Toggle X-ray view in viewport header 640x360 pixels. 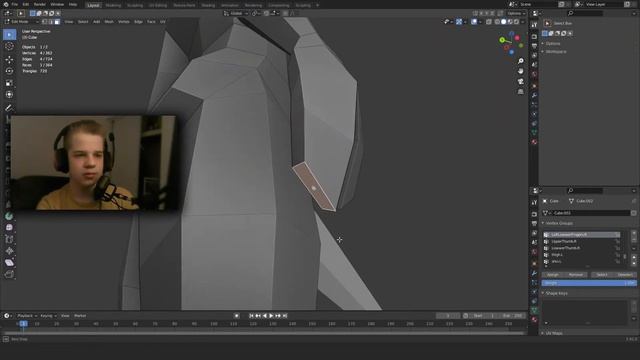point(489,22)
